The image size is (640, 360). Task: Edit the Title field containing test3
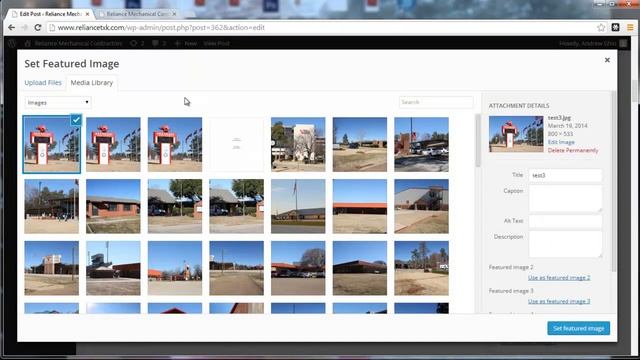tap(565, 175)
